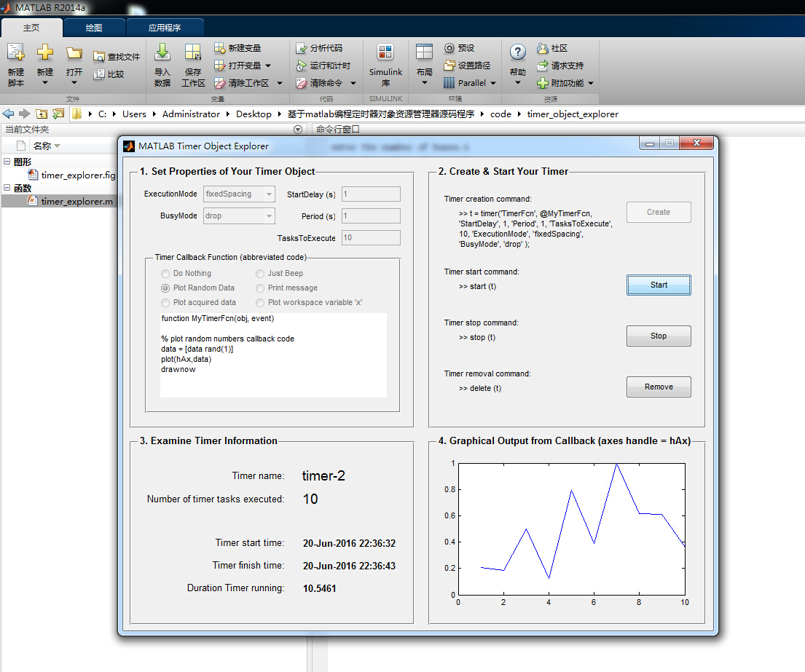
Task: Click the Administrator path segment
Action: point(191,114)
